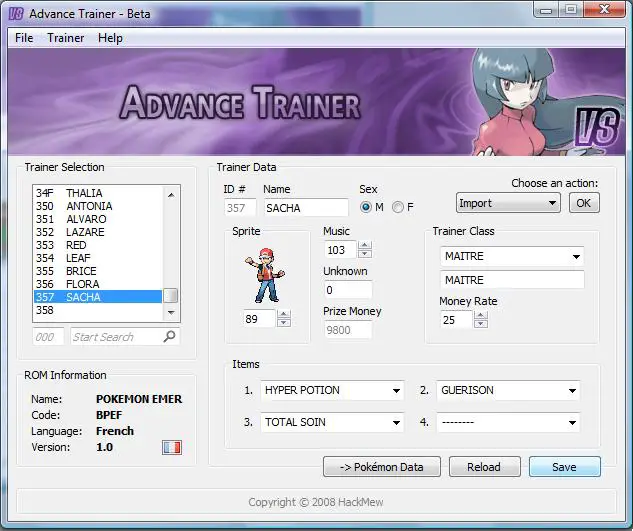Click the Money Rate field showing 25
Image resolution: width=633 pixels, height=531 pixels.
click(456, 320)
